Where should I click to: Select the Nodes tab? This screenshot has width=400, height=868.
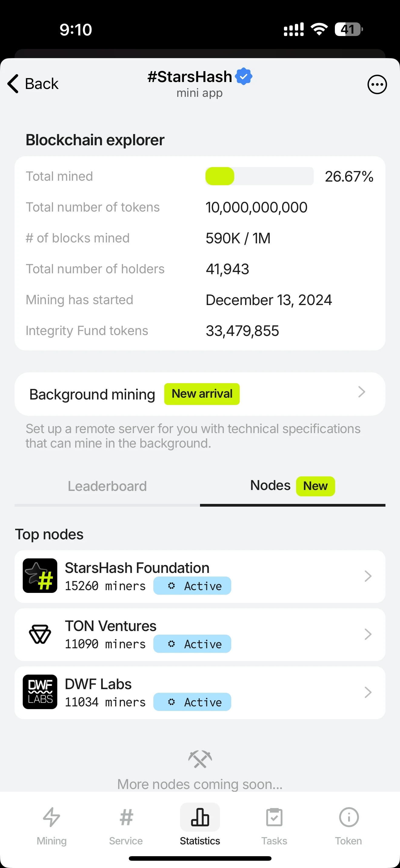click(x=293, y=486)
